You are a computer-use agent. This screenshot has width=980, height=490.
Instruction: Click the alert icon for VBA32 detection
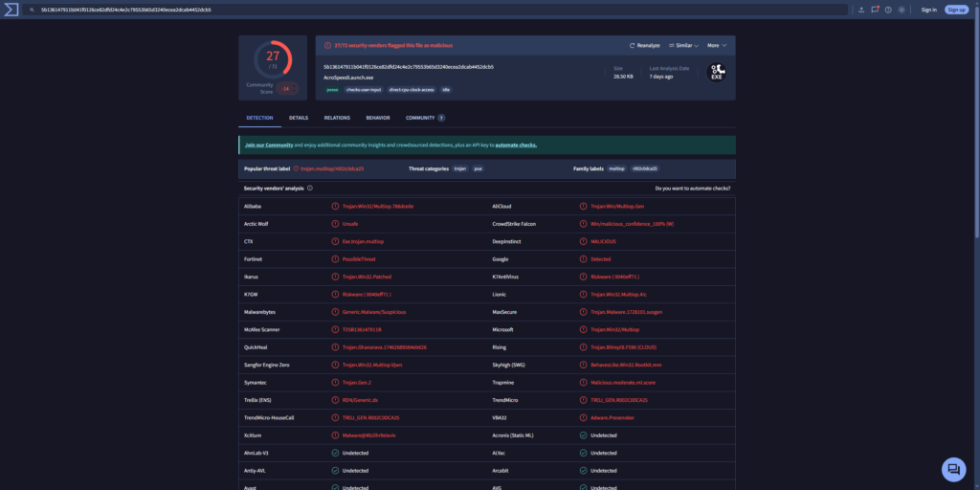pyautogui.click(x=583, y=417)
